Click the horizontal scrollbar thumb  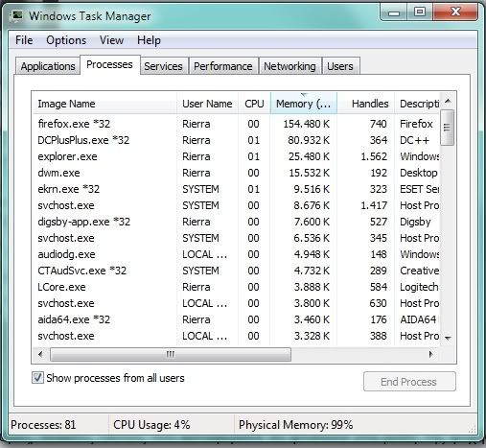click(x=171, y=354)
